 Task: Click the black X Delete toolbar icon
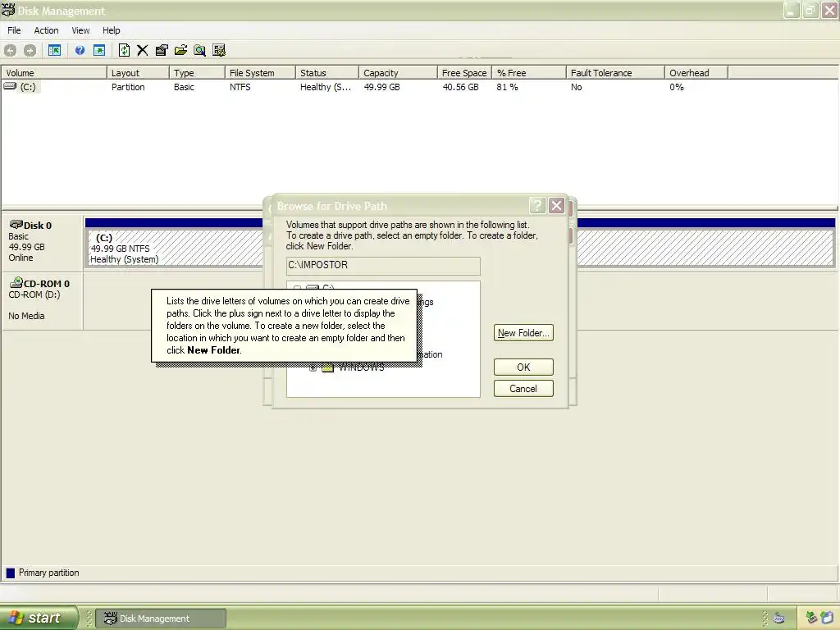click(x=143, y=50)
